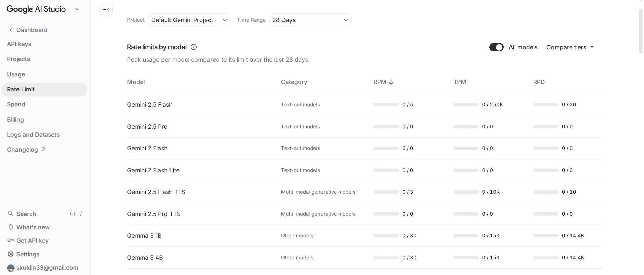644x275 pixels.
Task: Click the Search label in the sidebar
Action: 26,214
